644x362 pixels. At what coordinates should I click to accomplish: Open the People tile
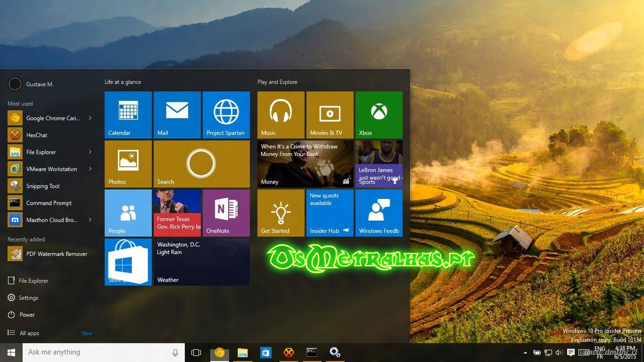click(x=128, y=212)
